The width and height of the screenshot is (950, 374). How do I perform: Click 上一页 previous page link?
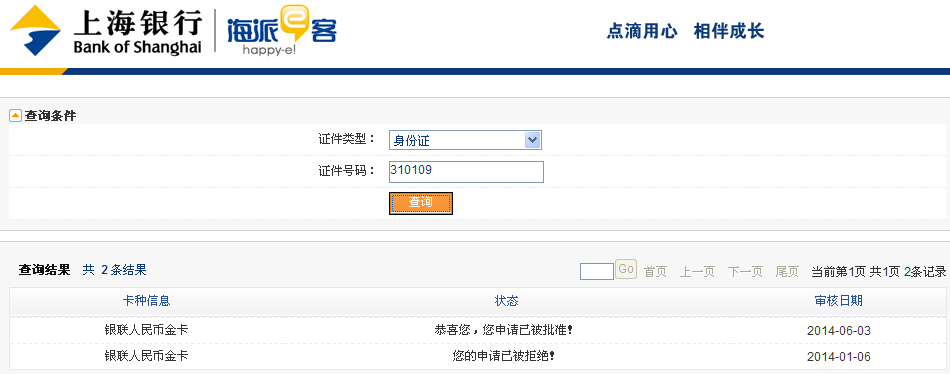click(x=697, y=272)
